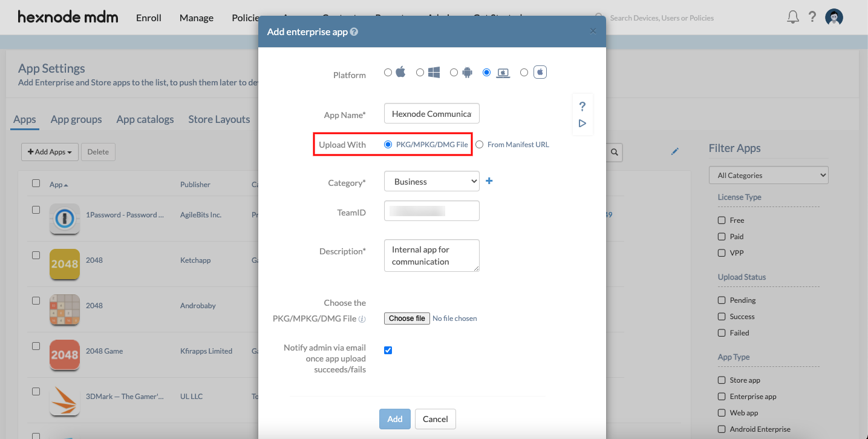The image size is (868, 439).
Task: Select the 1Password row checkbox
Action: 36,210
